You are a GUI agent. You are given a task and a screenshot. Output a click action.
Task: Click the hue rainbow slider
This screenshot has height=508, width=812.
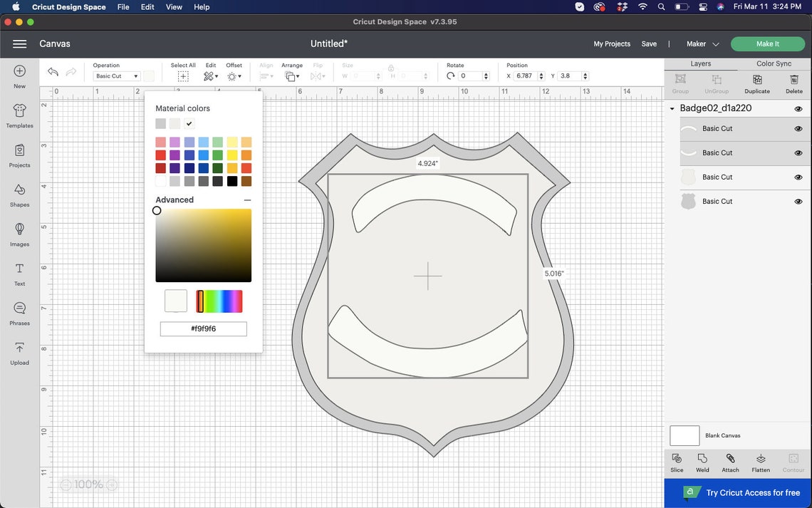tap(219, 301)
